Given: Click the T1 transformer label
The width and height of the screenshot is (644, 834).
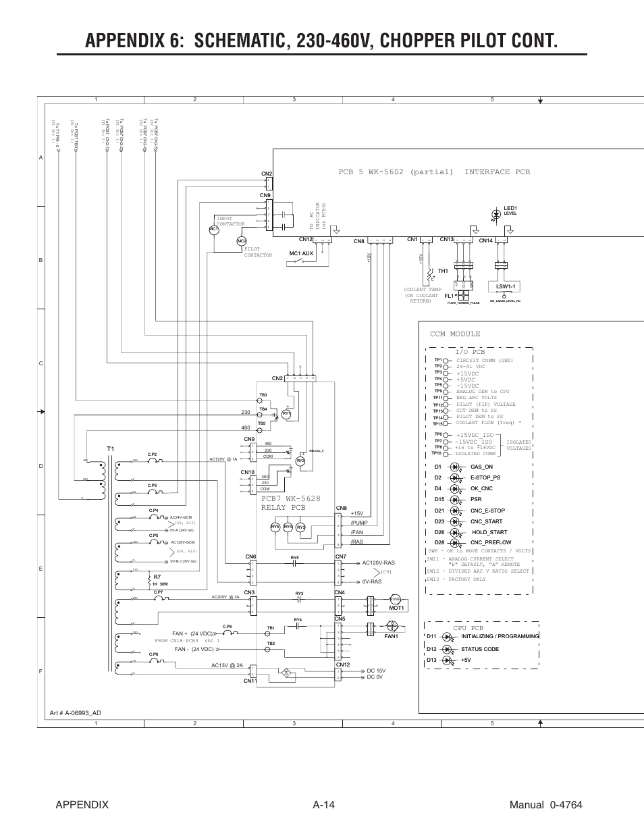Looking at the screenshot, I should [111, 450].
